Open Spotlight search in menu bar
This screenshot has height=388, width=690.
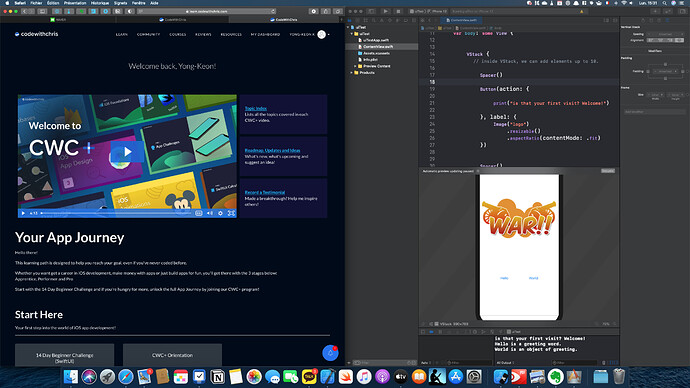click(x=664, y=3)
